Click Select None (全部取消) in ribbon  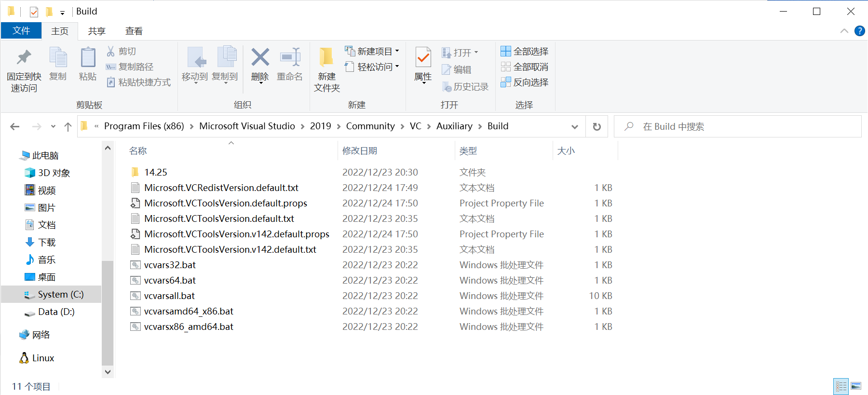tap(525, 67)
